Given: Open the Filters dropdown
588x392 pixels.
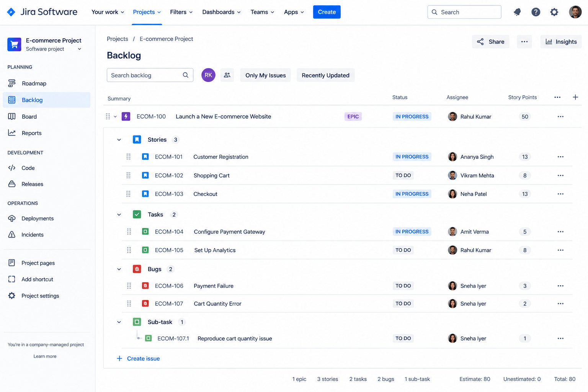Looking at the screenshot, I should tap(181, 12).
